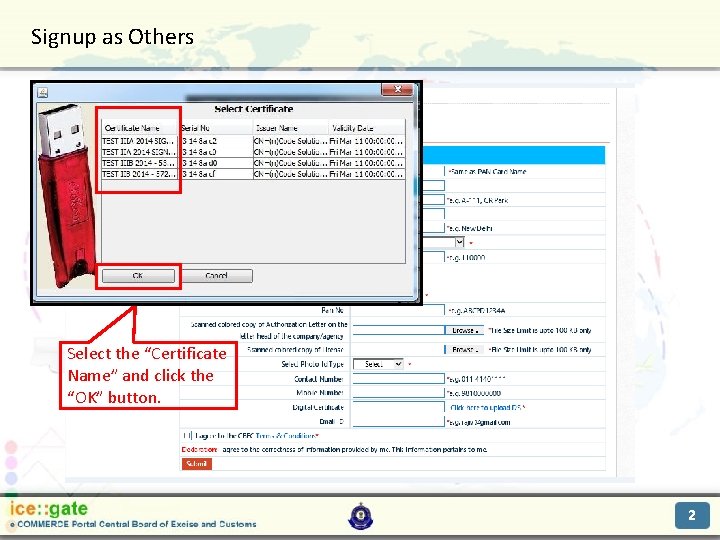Click the Authorization Letter file path field

click(399, 330)
